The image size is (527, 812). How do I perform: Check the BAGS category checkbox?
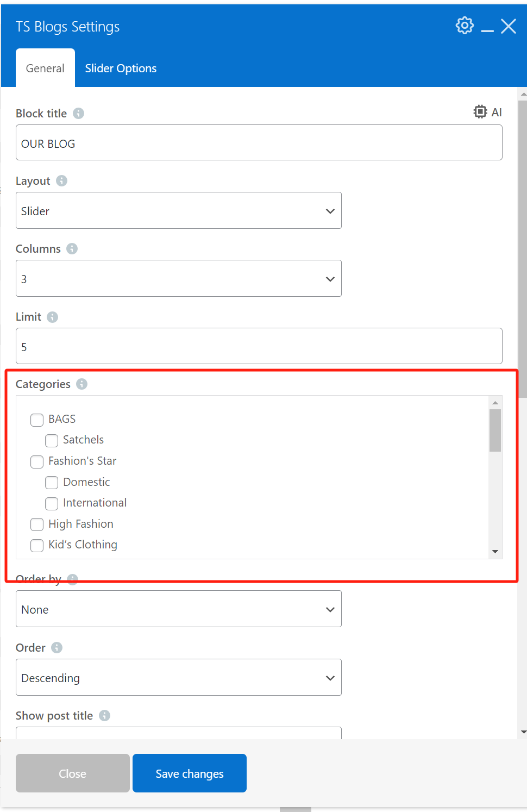point(37,420)
